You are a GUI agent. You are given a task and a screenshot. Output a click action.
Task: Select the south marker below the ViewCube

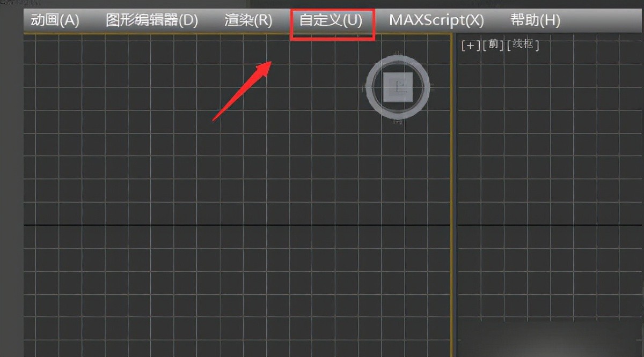click(x=398, y=122)
